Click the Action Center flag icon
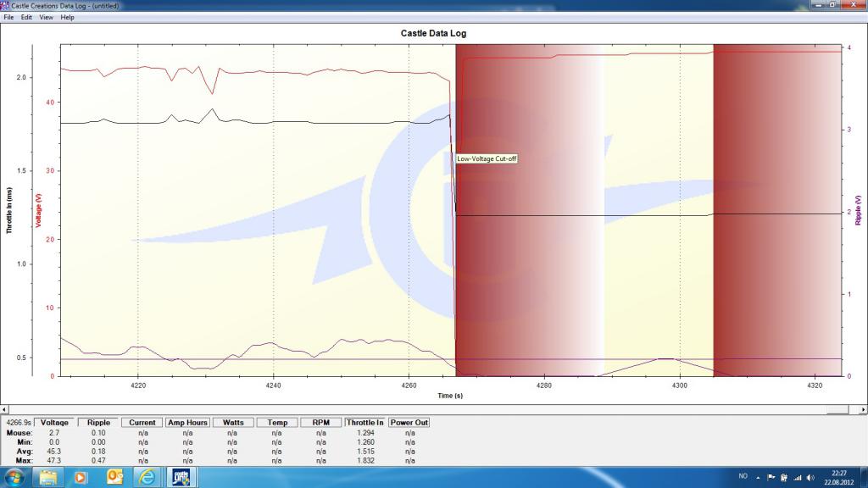Screen dimensions: 868x488 point(771,477)
